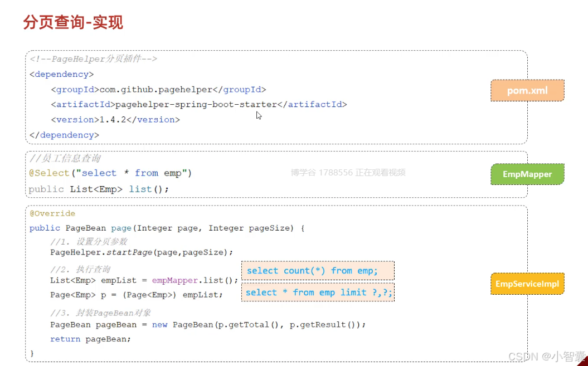The image size is (588, 366).
Task: Click the PageHelper.startPage(page,pageSize); line
Action: point(142,252)
